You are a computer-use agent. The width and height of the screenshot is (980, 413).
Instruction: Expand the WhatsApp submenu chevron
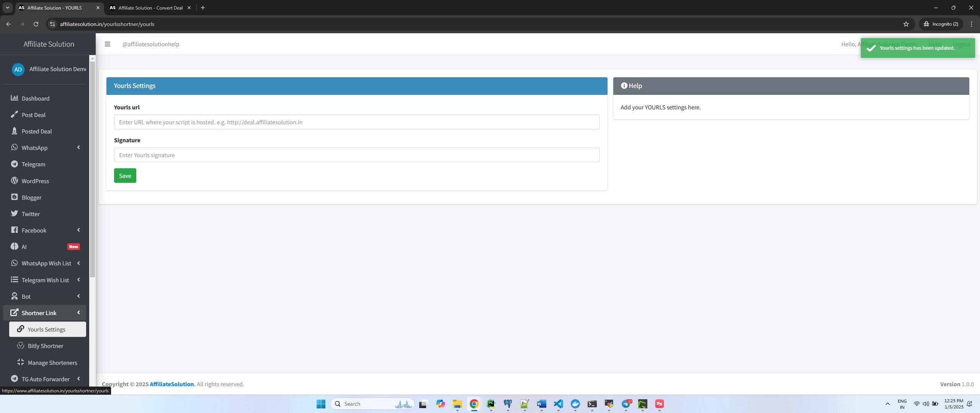pos(78,148)
